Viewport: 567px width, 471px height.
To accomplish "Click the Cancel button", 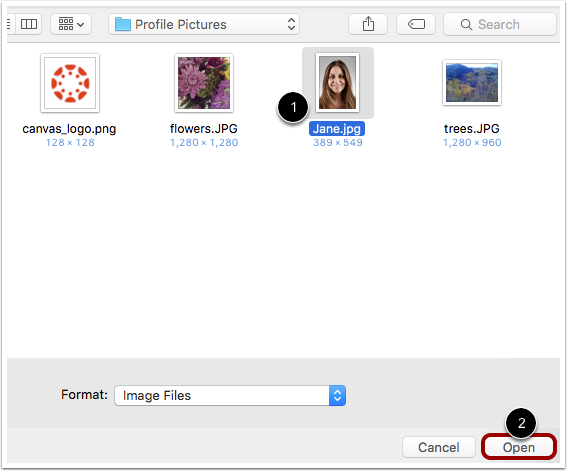I will [x=439, y=447].
